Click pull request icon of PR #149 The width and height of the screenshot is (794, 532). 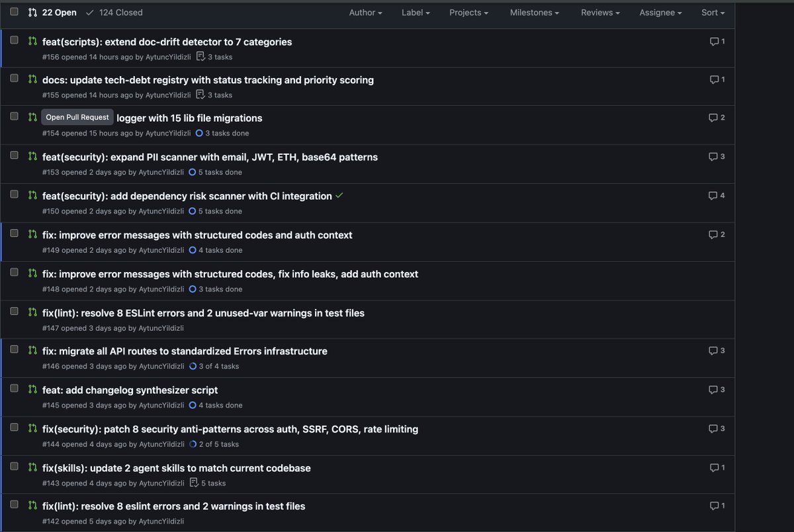pos(32,235)
